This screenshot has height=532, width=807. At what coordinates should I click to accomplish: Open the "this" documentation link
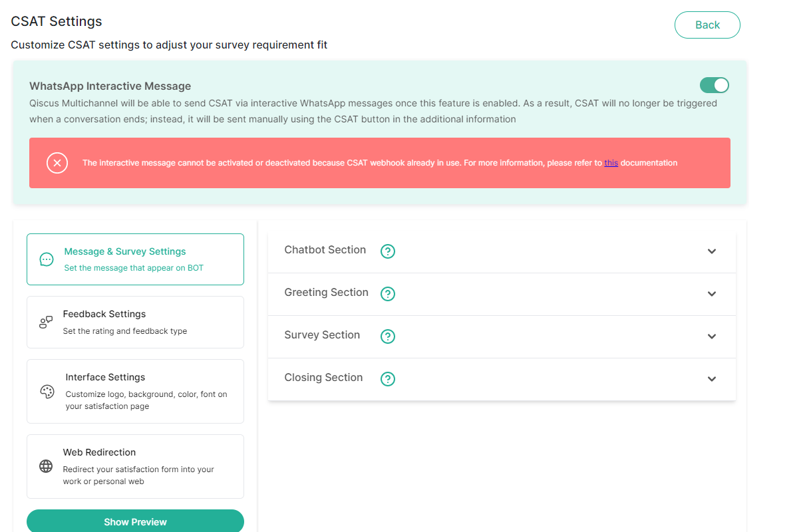coord(611,163)
